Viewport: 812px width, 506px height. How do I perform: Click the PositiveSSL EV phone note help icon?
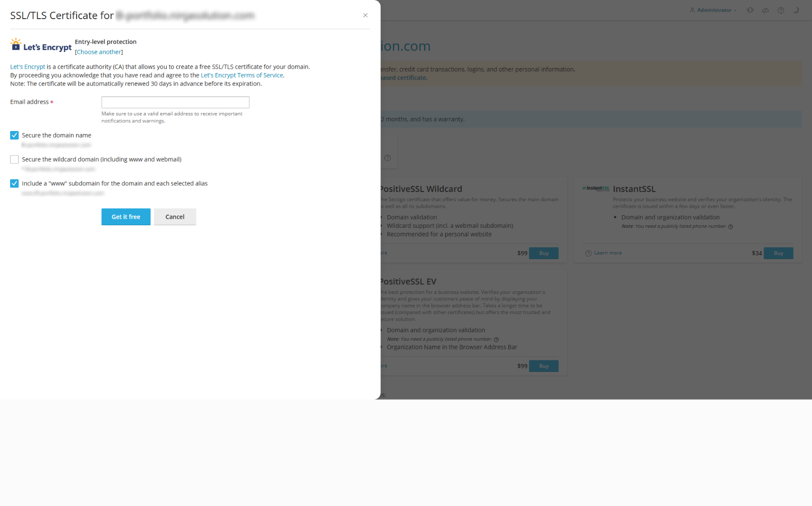[496, 340]
